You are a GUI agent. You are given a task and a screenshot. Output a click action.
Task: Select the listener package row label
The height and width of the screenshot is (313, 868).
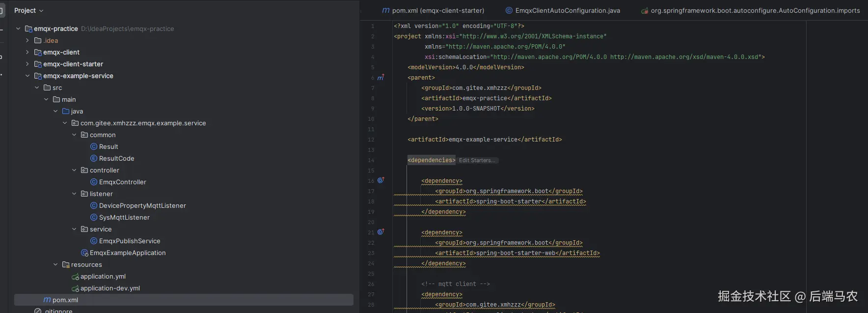101,194
